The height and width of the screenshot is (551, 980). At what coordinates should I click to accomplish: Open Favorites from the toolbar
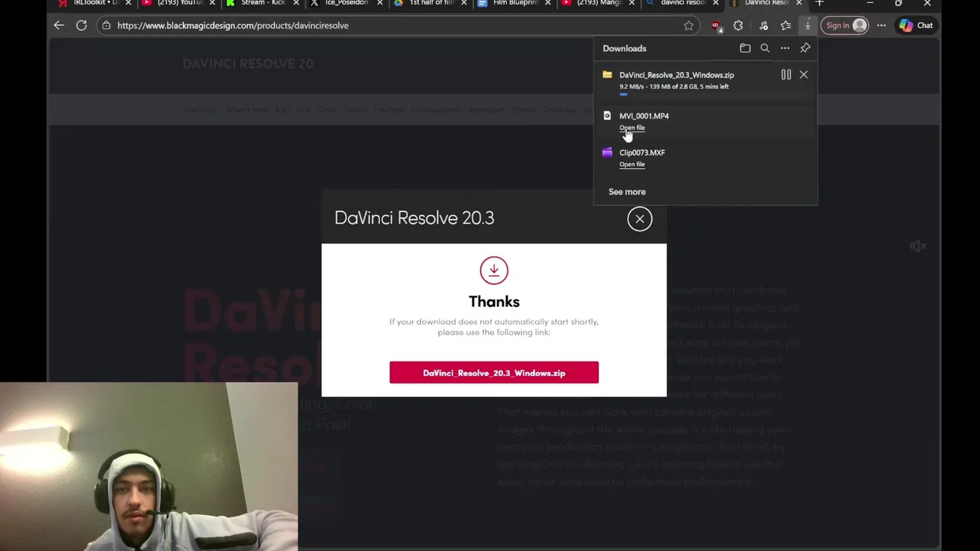tap(786, 25)
